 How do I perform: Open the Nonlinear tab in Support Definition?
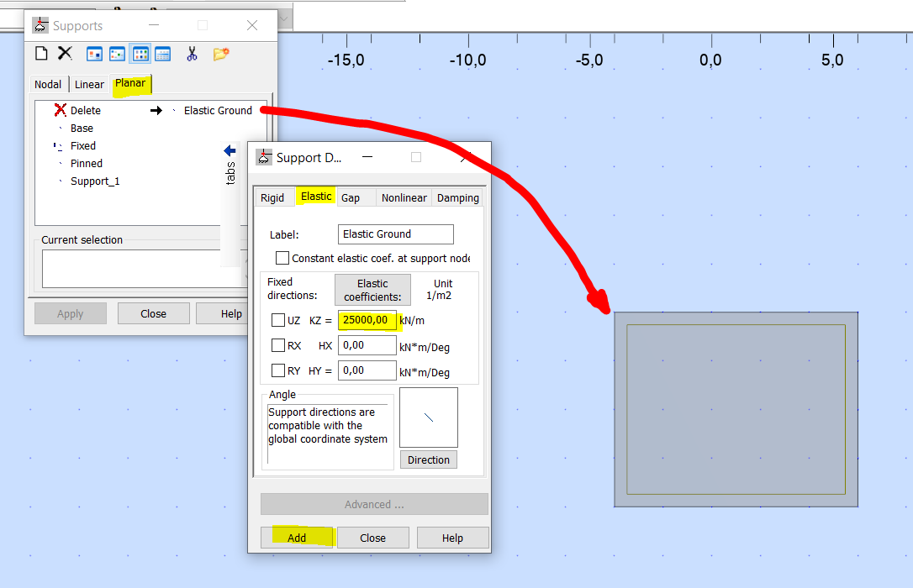(x=404, y=197)
